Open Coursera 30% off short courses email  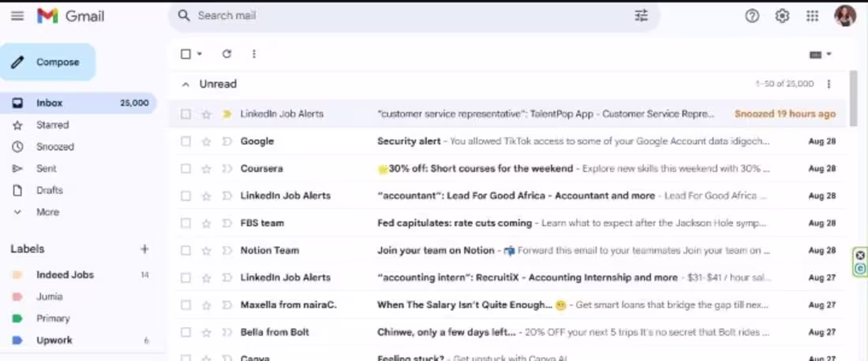(x=507, y=169)
